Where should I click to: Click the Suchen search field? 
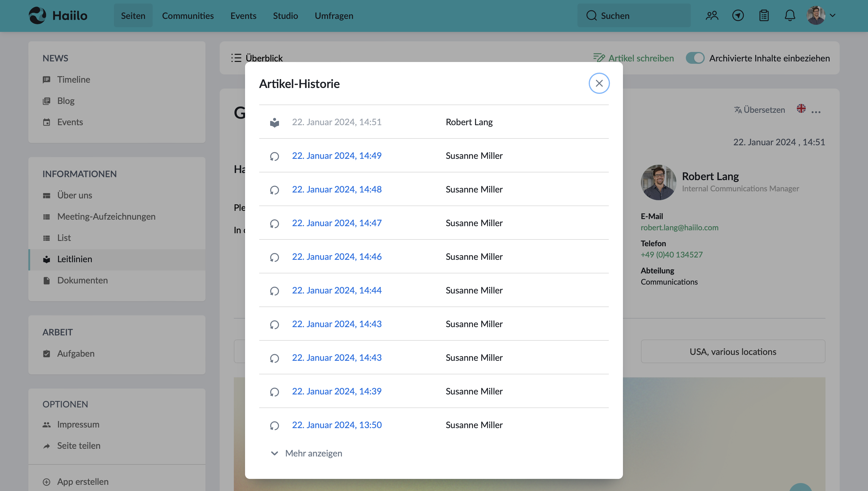[x=634, y=16]
